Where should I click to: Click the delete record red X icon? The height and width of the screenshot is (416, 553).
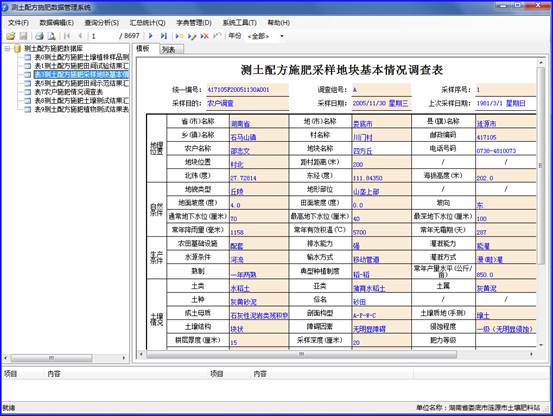pyautogui.click(x=205, y=36)
